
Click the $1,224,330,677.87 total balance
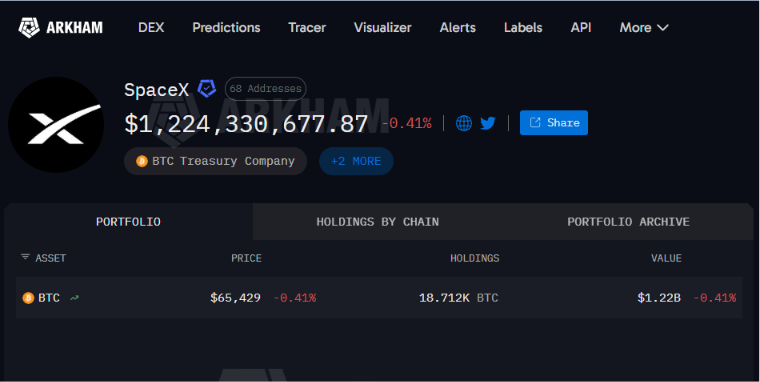coord(246,124)
